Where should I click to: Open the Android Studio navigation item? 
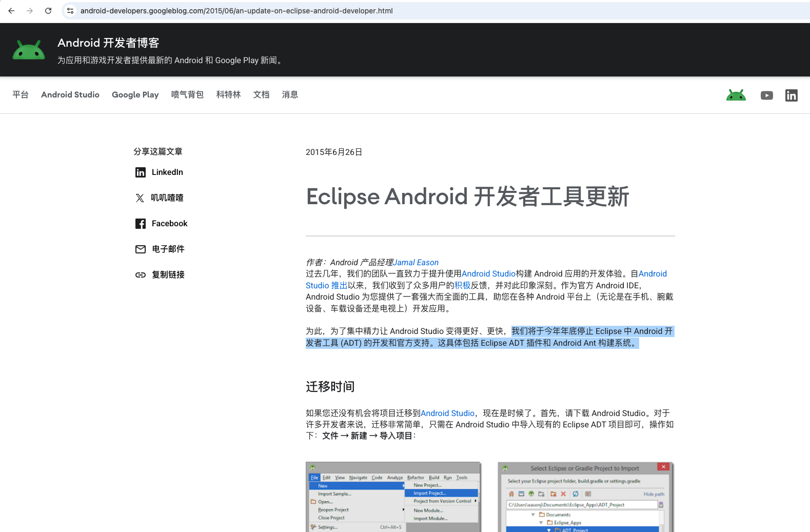tap(70, 95)
